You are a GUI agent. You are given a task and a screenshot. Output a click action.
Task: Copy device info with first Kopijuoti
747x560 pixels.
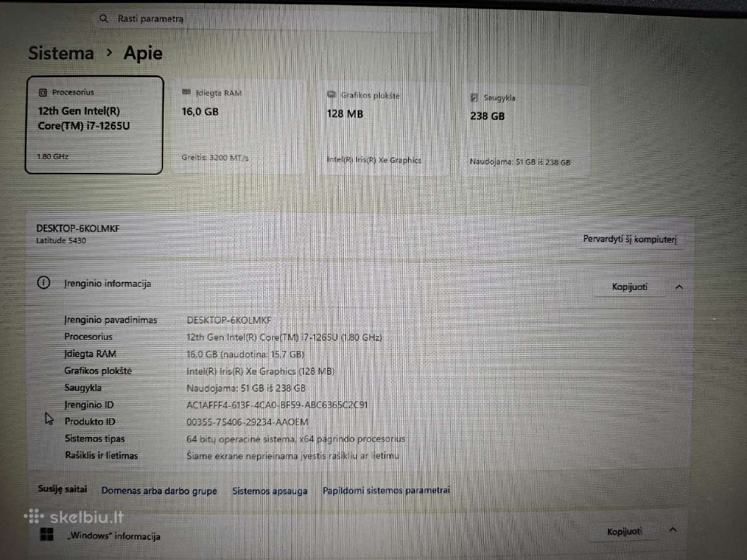(x=630, y=287)
